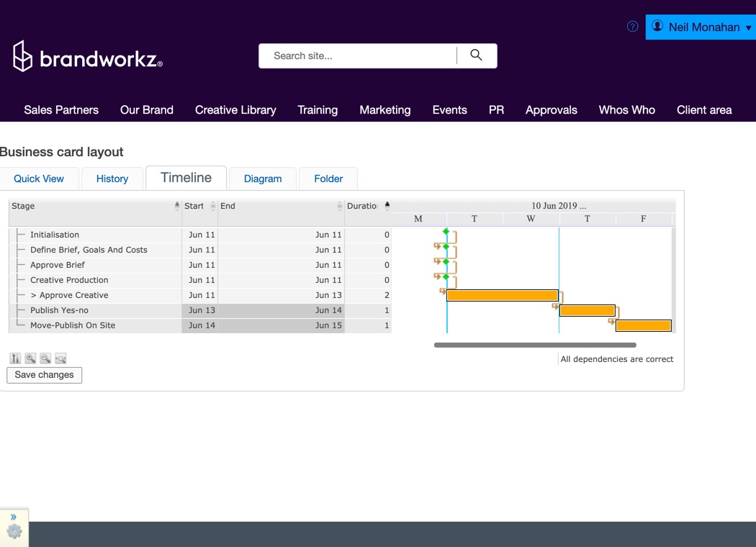The width and height of the screenshot is (756, 547).
Task: Expand the side panel with double chevron
Action: 14,517
